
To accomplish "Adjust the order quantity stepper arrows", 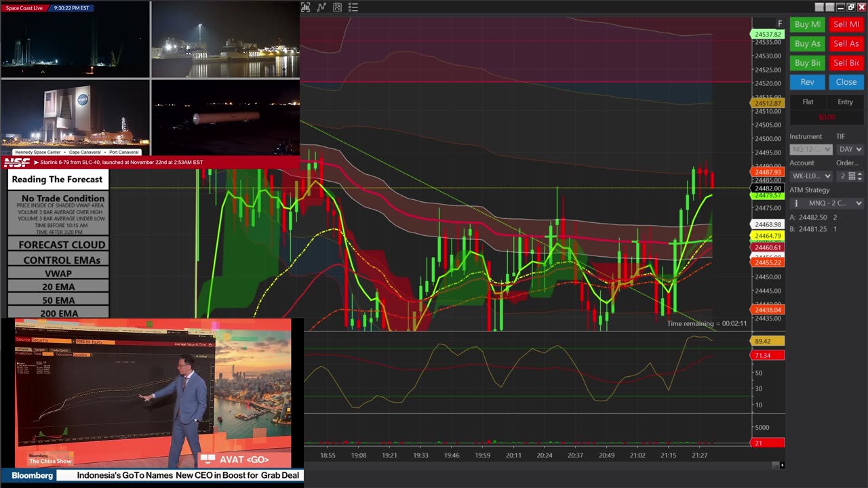I will pos(860,176).
